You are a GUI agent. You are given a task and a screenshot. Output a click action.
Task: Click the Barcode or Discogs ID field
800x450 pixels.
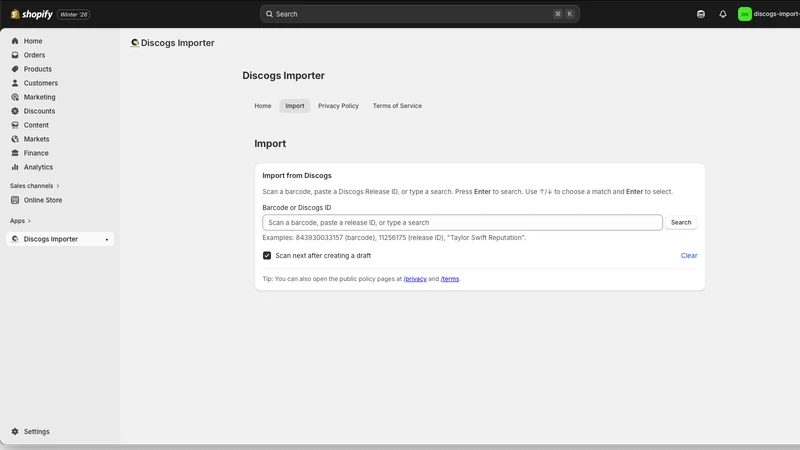(462, 222)
